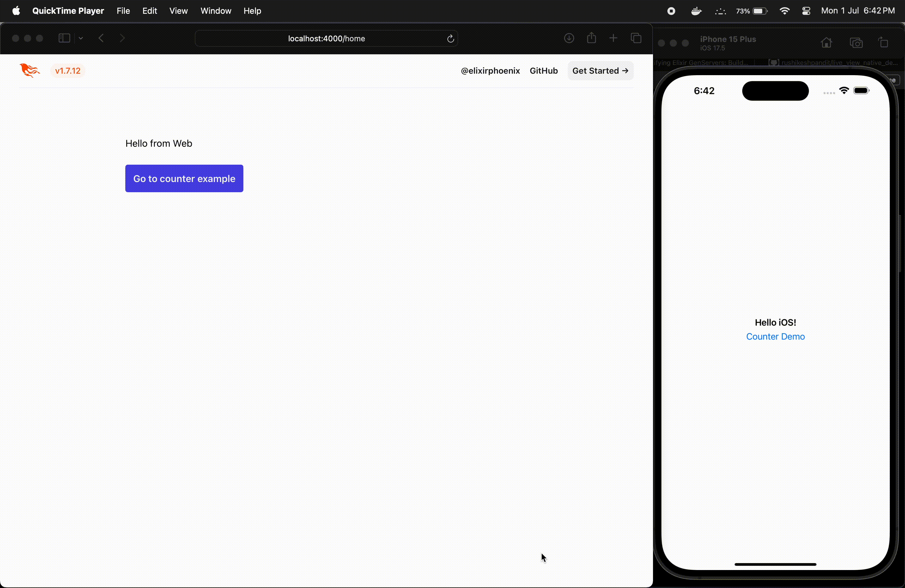Click the screen recording stop icon
Image resolution: width=905 pixels, height=588 pixels.
point(671,11)
